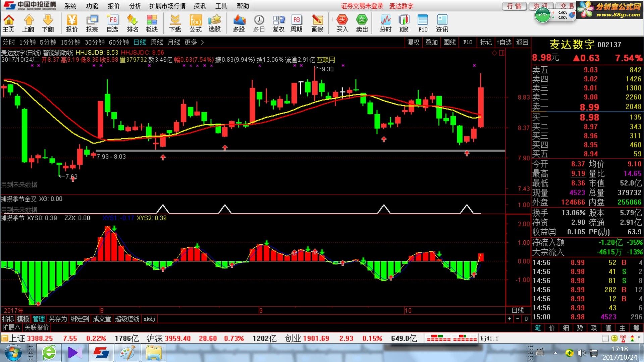Select the 筹 chip distribution tab
The image size is (644, 362).
(x=636, y=328)
